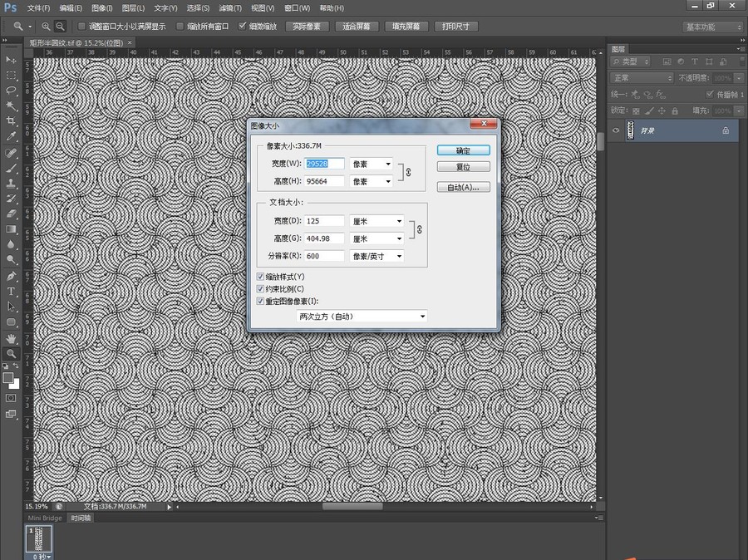The image size is (748, 560).
Task: Click foreground color swatch in toolbox
Action: 8,378
